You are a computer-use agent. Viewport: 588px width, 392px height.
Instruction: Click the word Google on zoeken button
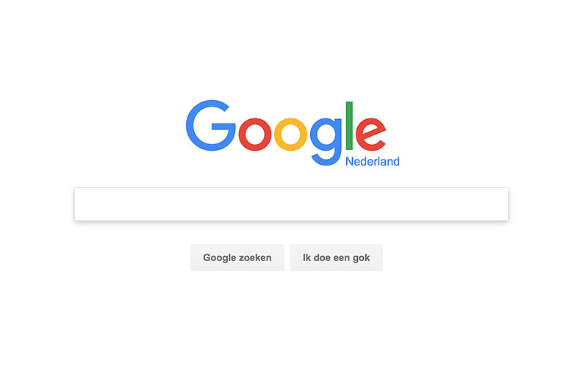[220, 258]
